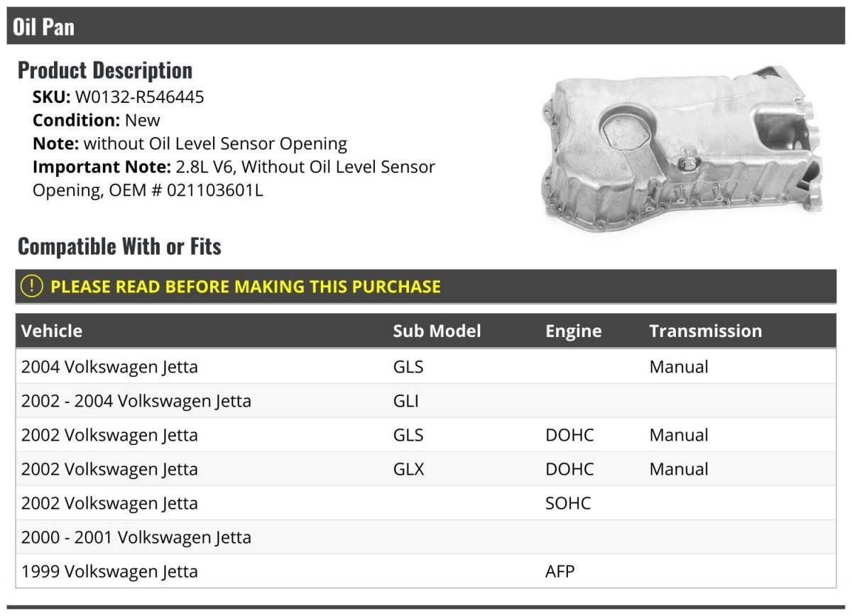Select the 2004 Volkswagen Jetta row
852x616 pixels.
coord(426,367)
